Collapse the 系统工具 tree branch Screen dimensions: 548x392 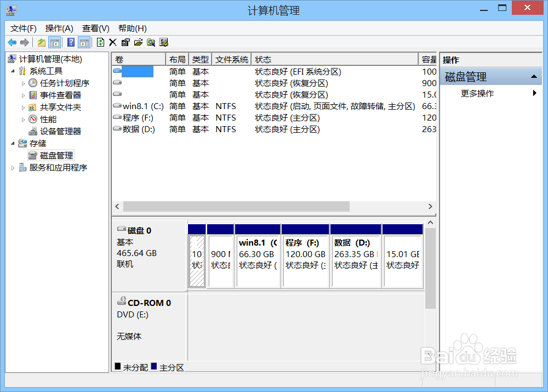point(13,71)
